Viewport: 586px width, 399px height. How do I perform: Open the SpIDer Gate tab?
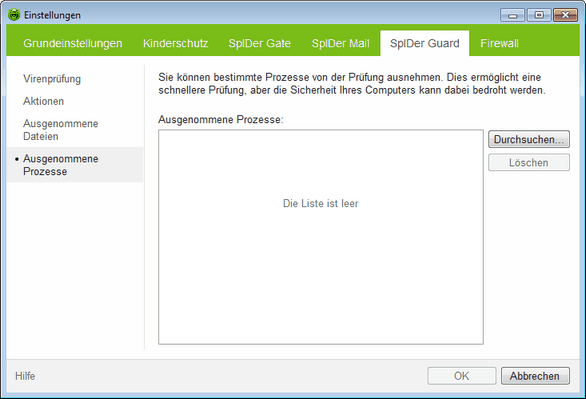[260, 43]
